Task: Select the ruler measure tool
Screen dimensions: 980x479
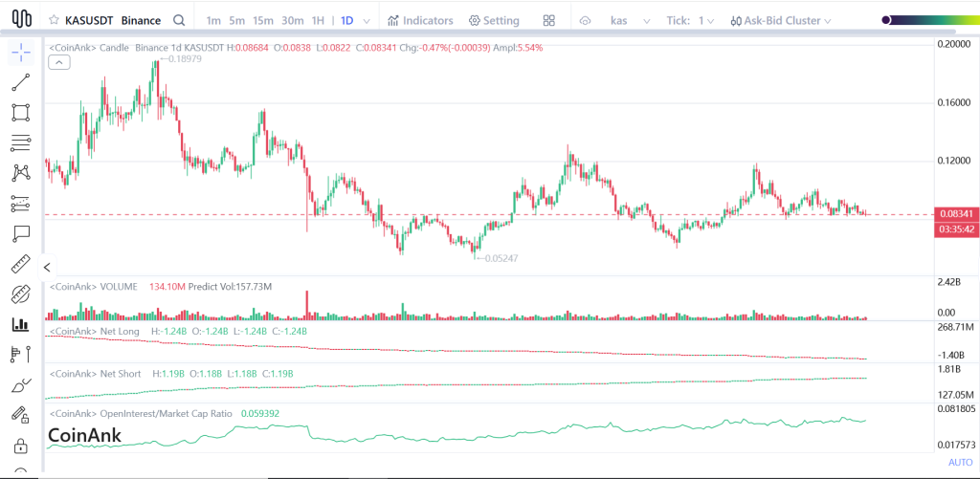Action: (x=21, y=264)
